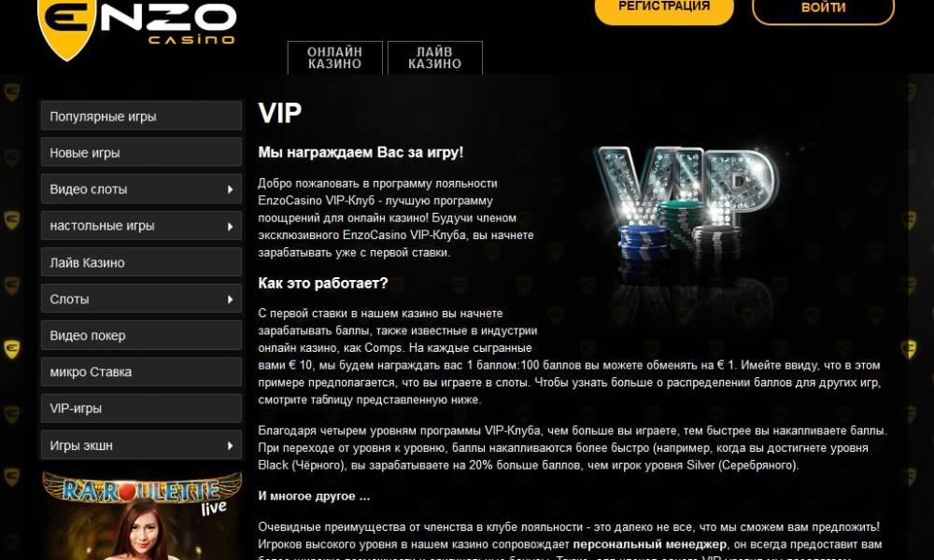Select Новые игры menu item
The height and width of the screenshot is (560, 934).
pos(141,152)
